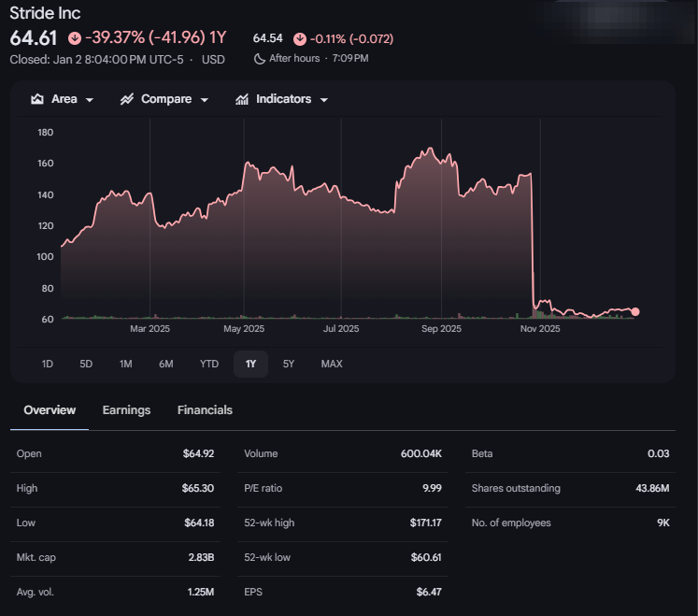The image size is (698, 616).
Task: Click the 64.61 closing price
Action: point(34,38)
